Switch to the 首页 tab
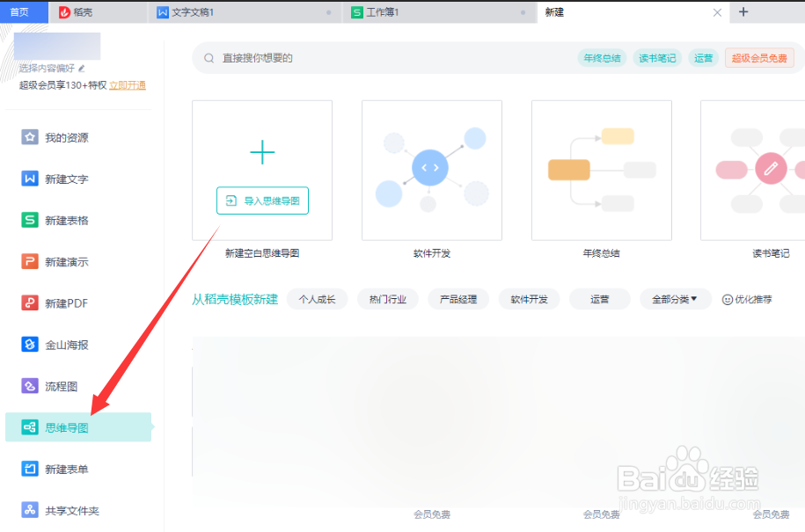805x532 pixels. (x=21, y=12)
